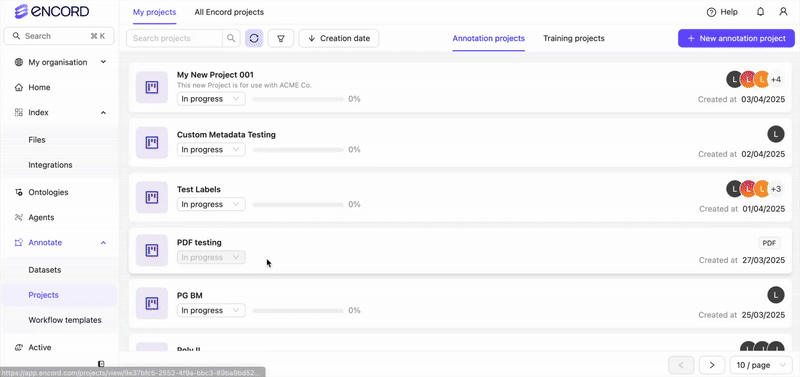Click the avatar on PG BM row
Viewport: 800px width, 377px height.
776,295
